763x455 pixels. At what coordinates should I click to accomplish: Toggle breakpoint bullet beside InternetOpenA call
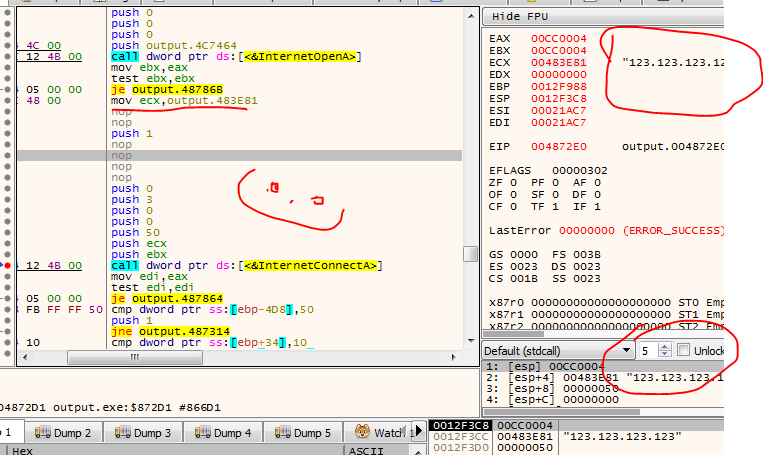point(9,56)
